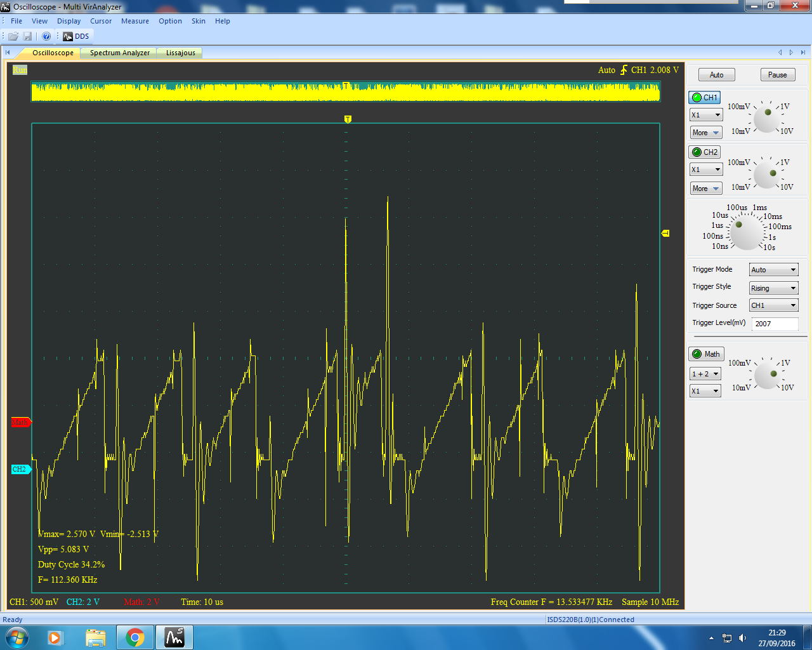Screen dimensions: 812x650
Task: Show hidden system tray icons
Action: (711, 638)
